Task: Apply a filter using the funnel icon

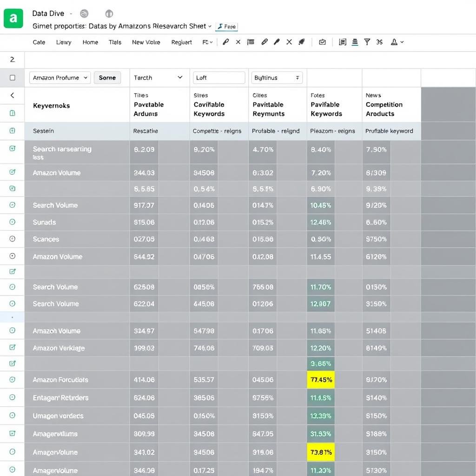Action: (x=367, y=42)
